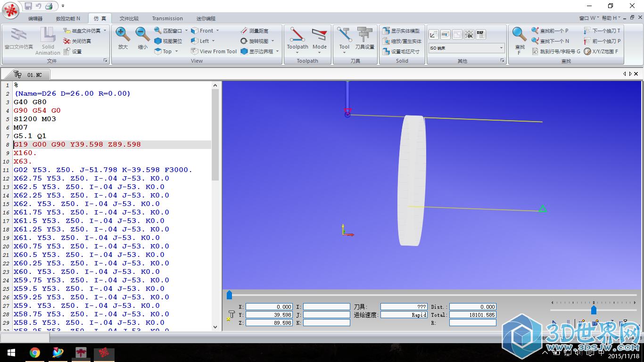Screen dimensions: 644x362
Task: Click the application logo button at top left
Action: pos(11,10)
